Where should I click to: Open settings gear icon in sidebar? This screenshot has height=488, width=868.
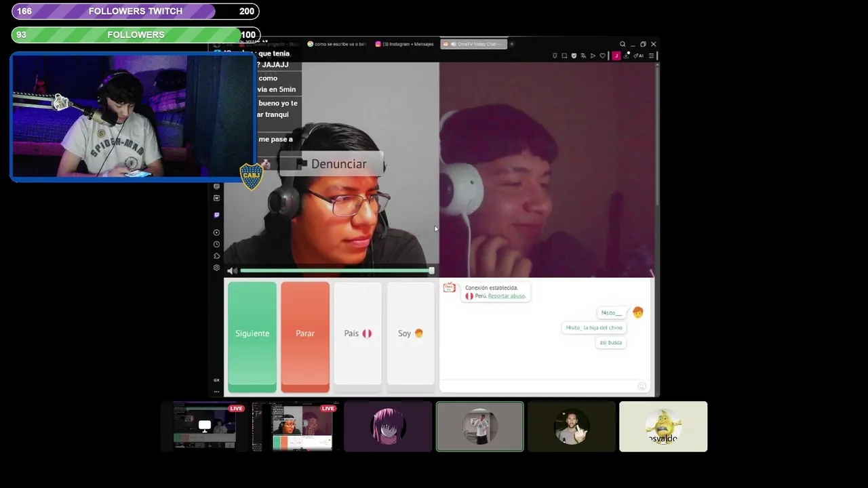[216, 268]
